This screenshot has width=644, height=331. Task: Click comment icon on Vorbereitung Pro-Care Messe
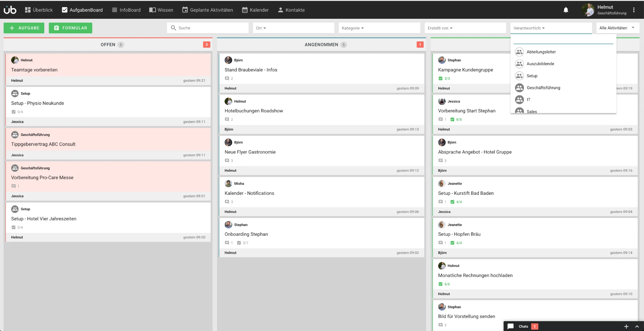14,186
